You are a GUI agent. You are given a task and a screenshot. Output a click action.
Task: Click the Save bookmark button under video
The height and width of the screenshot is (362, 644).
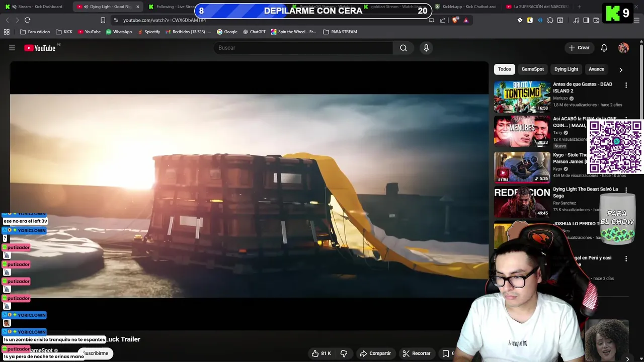446,353
